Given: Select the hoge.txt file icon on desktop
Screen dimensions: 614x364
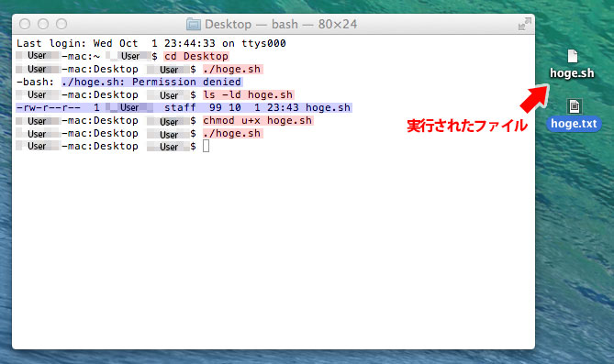Looking at the screenshot, I should 574,106.
